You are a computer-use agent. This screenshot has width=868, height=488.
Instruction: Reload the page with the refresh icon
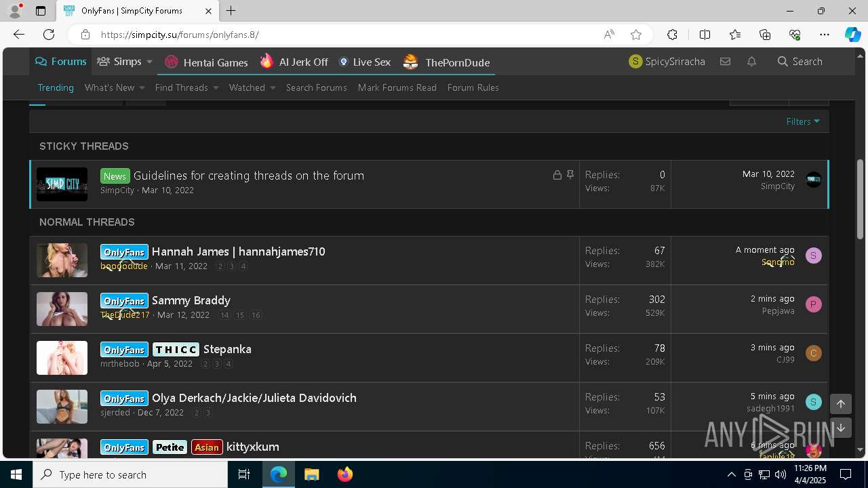coord(49,35)
